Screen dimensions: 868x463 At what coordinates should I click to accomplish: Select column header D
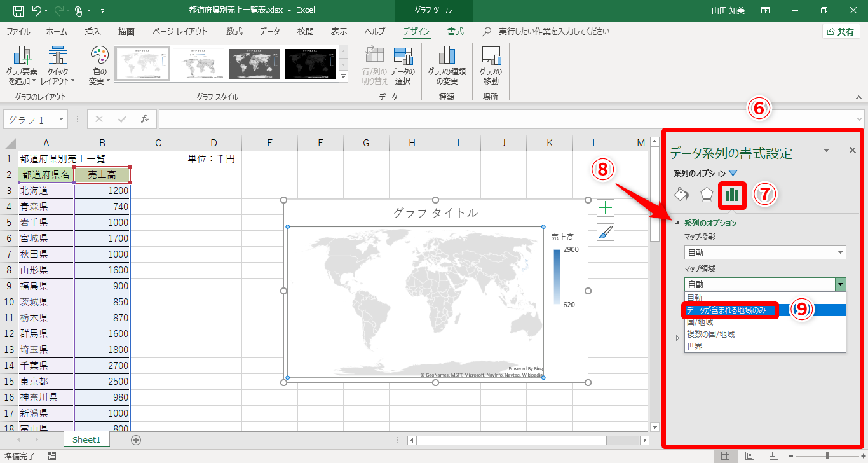(214, 142)
